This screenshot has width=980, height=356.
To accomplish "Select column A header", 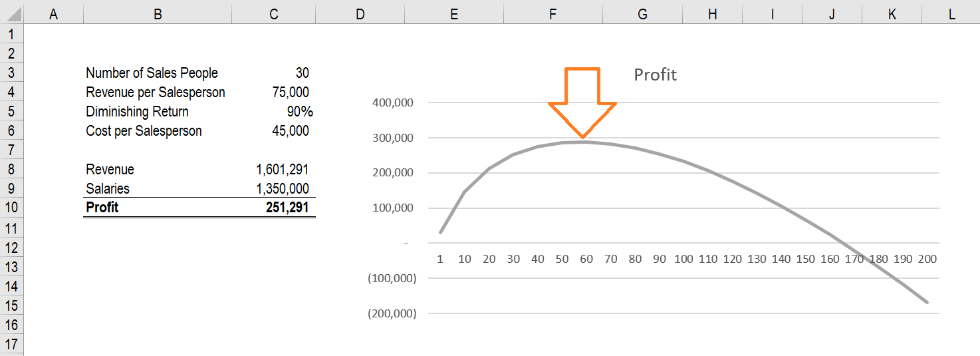I will coord(54,14).
